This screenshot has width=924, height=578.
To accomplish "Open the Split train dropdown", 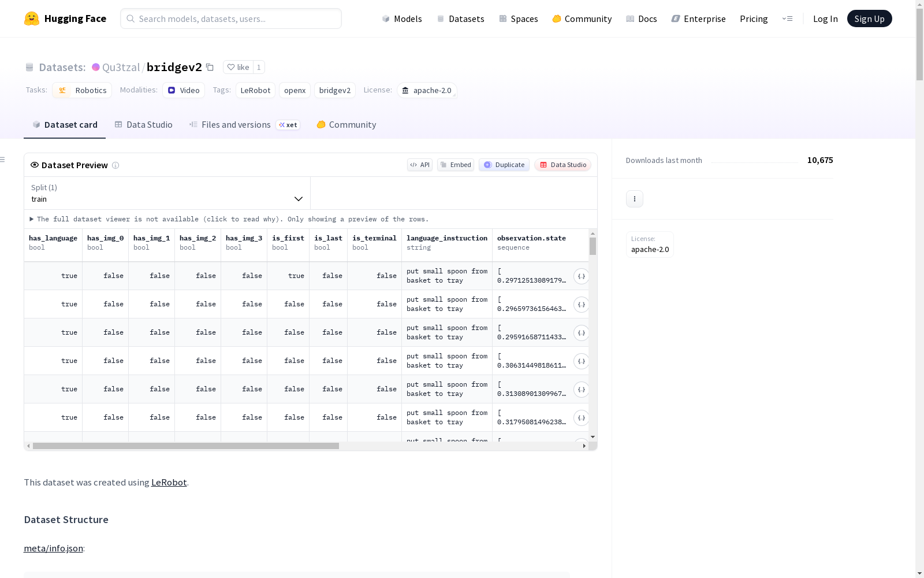I will tap(167, 193).
